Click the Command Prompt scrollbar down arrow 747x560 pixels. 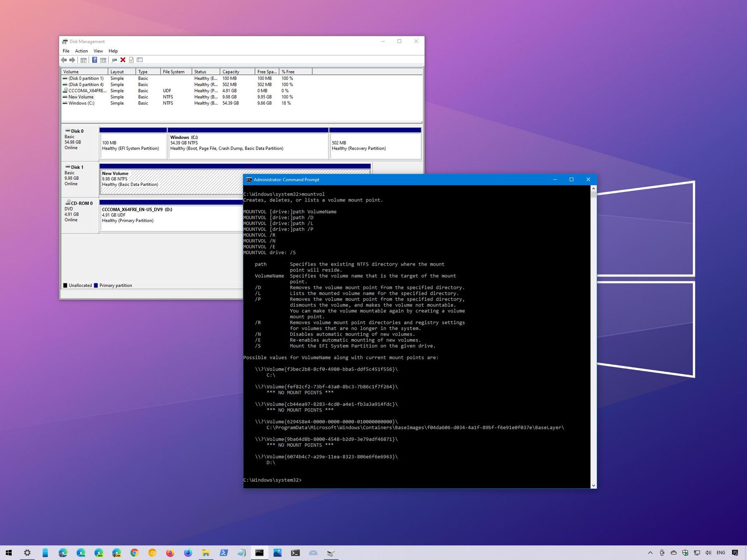coord(593,485)
